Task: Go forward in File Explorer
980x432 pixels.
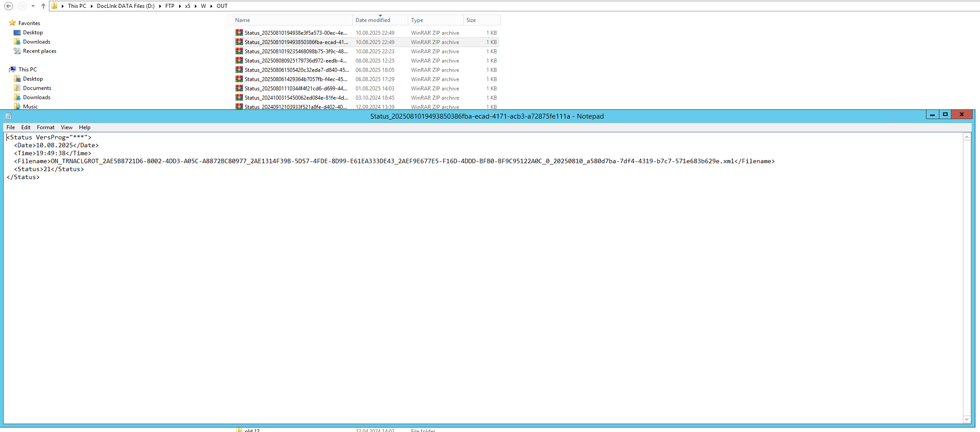Action: tap(22, 6)
